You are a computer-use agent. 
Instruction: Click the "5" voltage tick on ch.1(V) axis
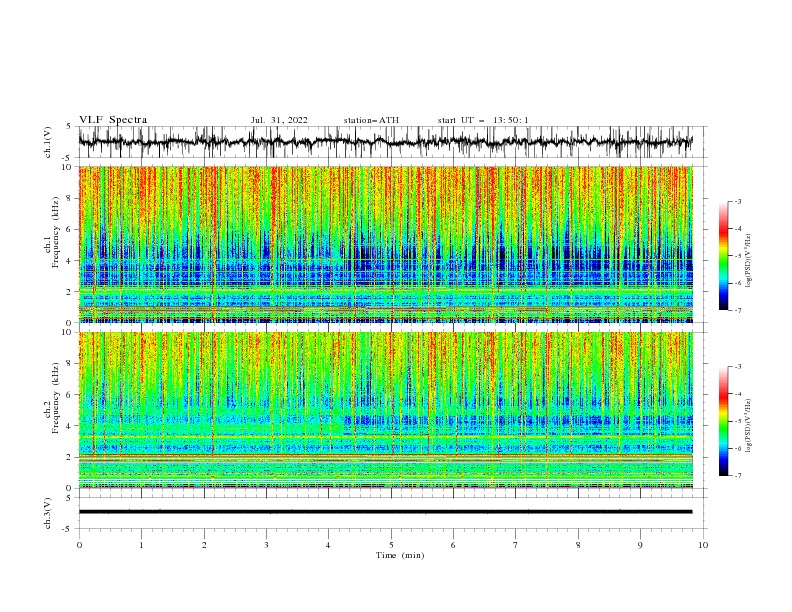(69, 127)
